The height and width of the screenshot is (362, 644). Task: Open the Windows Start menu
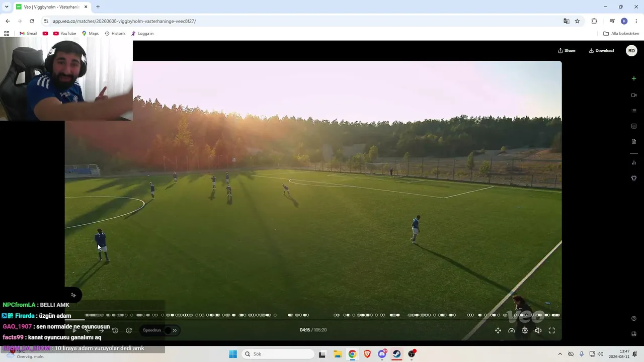pos(232,354)
